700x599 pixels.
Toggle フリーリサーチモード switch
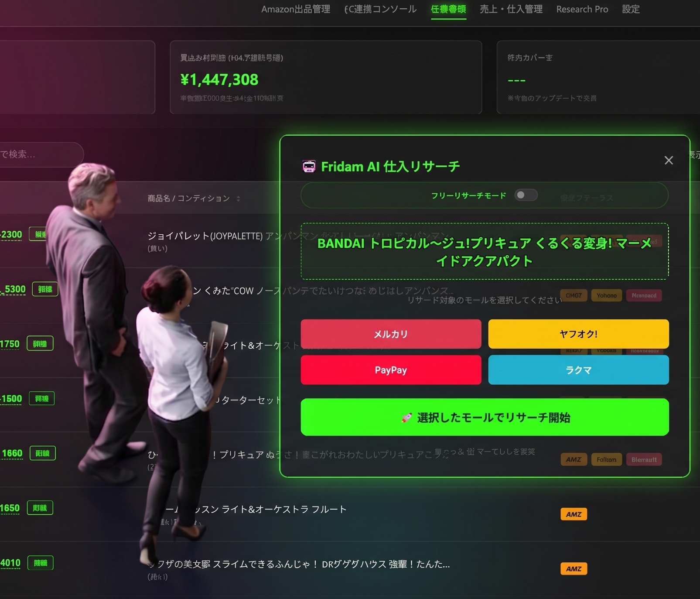click(526, 195)
